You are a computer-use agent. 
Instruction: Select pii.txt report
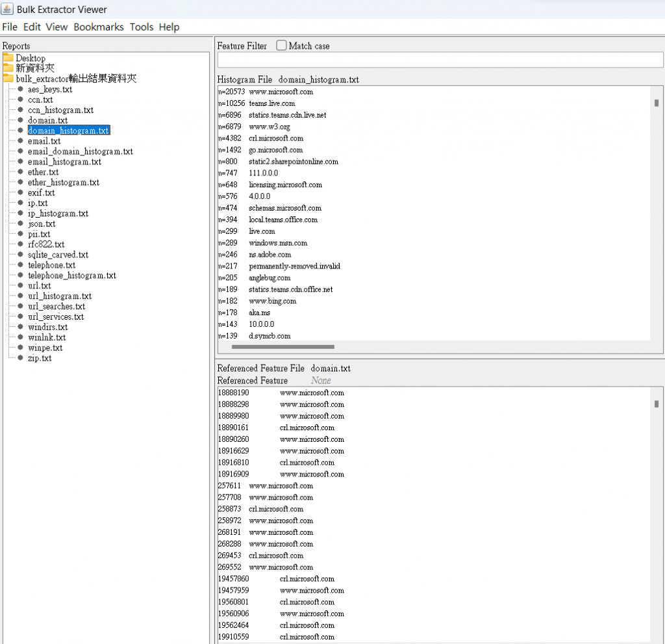tap(39, 234)
